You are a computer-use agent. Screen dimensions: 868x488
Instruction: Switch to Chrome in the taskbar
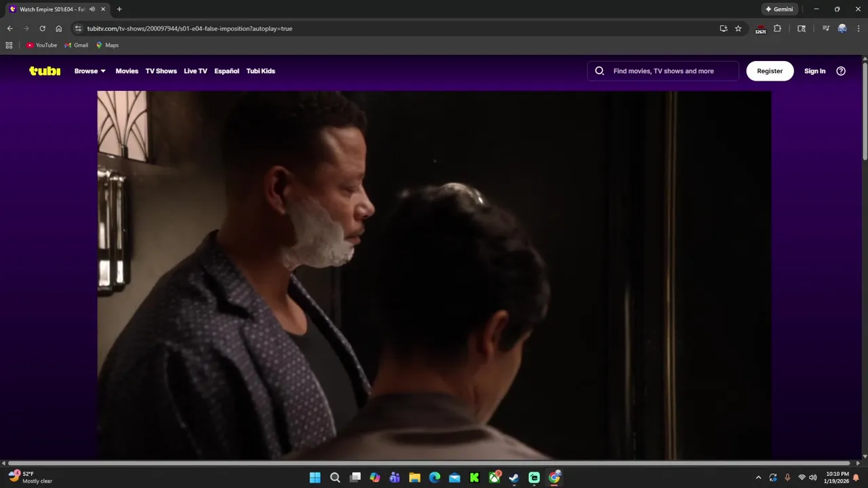[554, 478]
